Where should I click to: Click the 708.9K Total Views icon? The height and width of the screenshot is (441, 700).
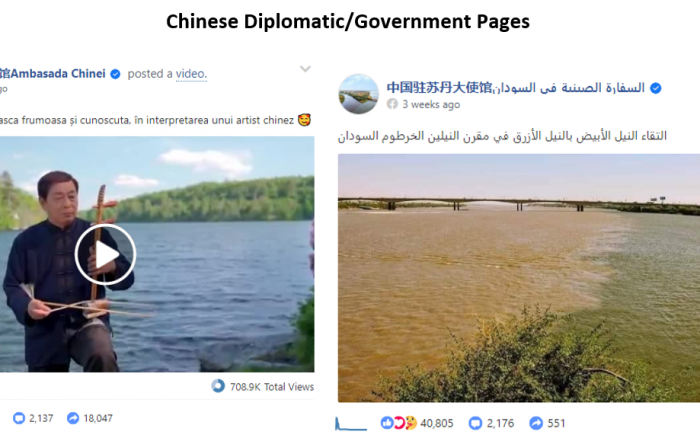pyautogui.click(x=218, y=386)
